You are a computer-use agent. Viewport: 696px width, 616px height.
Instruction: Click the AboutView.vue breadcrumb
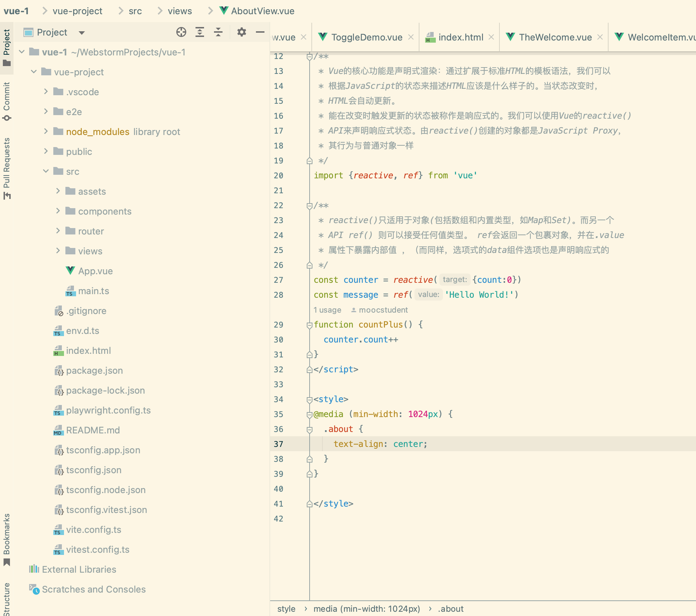(257, 11)
